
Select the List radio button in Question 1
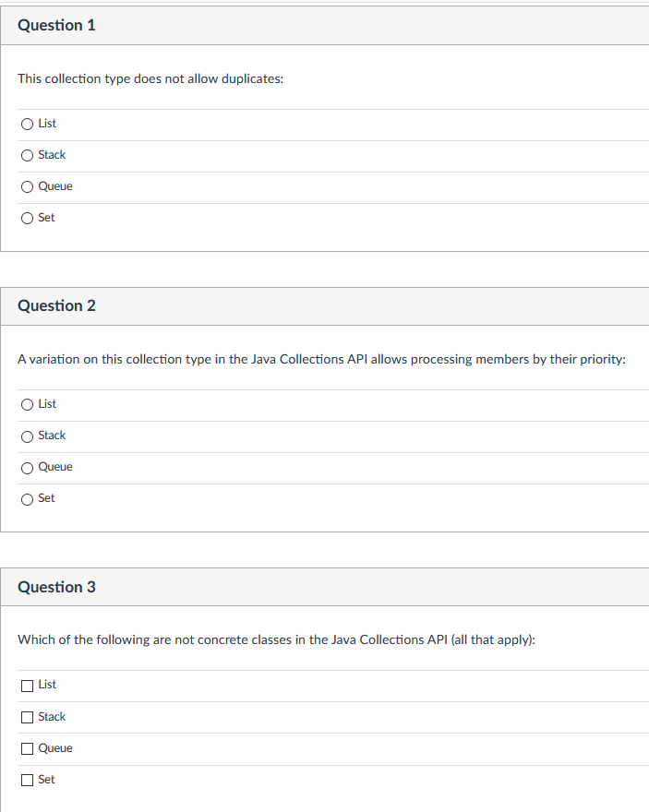[27, 124]
